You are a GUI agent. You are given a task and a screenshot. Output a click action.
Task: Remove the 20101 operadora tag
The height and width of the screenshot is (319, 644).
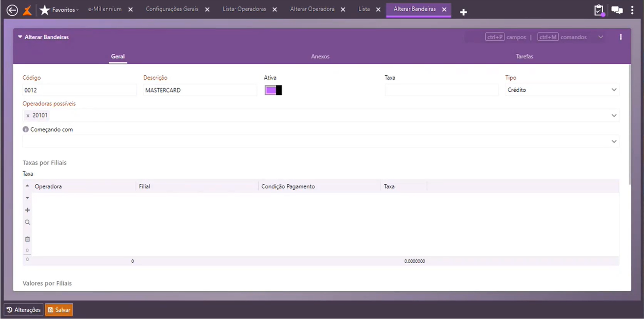point(28,116)
